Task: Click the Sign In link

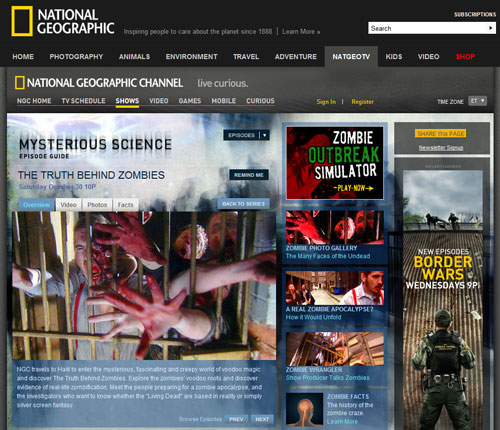Action: (x=326, y=102)
